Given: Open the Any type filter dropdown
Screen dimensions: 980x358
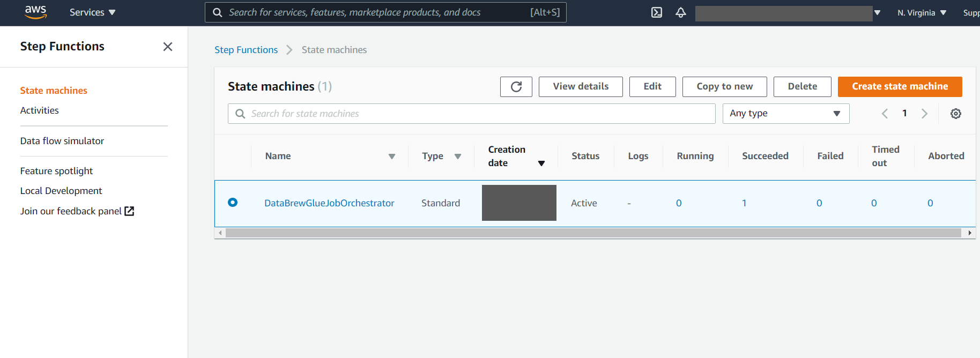Looking at the screenshot, I should point(786,114).
